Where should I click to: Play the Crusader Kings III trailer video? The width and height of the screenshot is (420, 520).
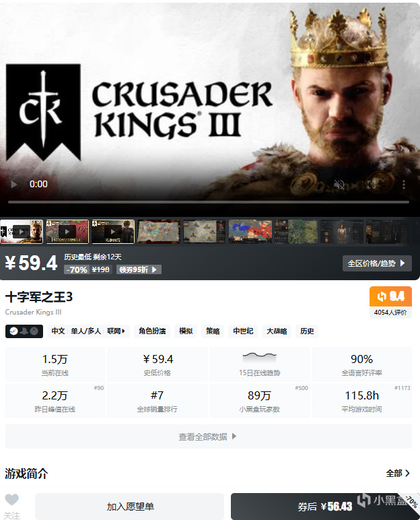coord(14,185)
